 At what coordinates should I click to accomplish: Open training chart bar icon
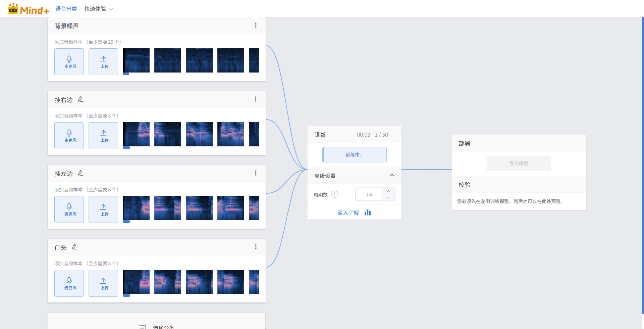tap(368, 213)
